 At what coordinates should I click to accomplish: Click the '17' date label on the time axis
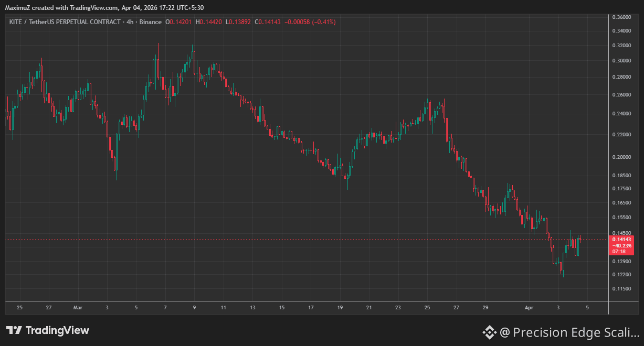pos(311,308)
